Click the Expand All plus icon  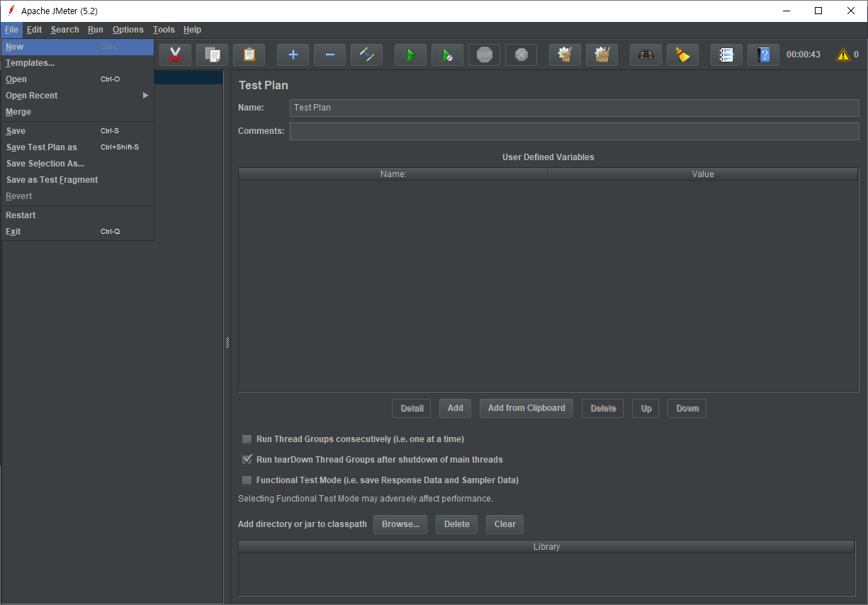pyautogui.click(x=293, y=55)
